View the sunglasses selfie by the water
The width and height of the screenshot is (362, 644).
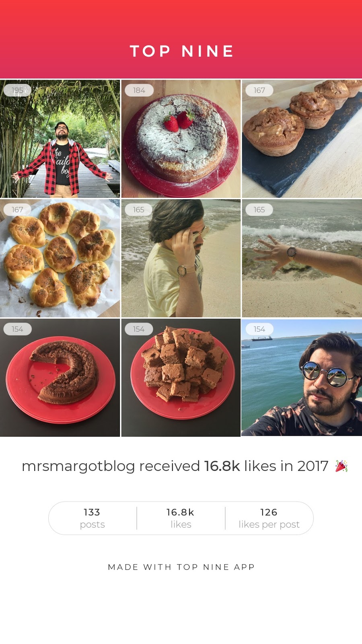302,378
